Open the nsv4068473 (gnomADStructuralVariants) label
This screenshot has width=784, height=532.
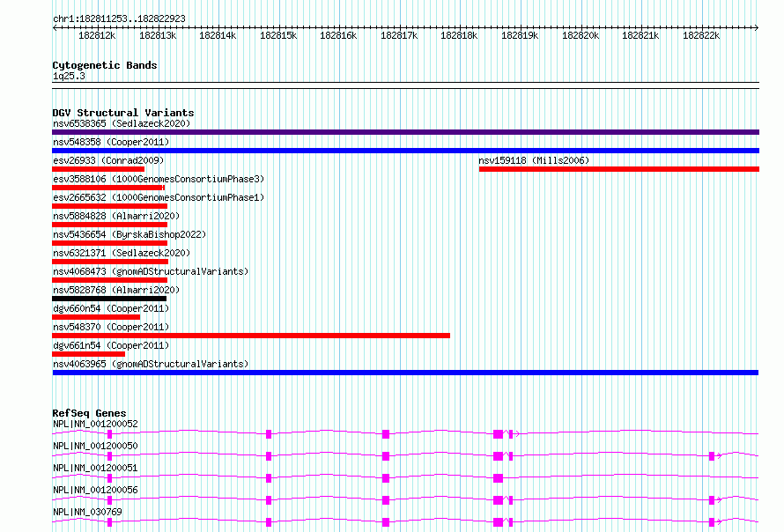(151, 271)
